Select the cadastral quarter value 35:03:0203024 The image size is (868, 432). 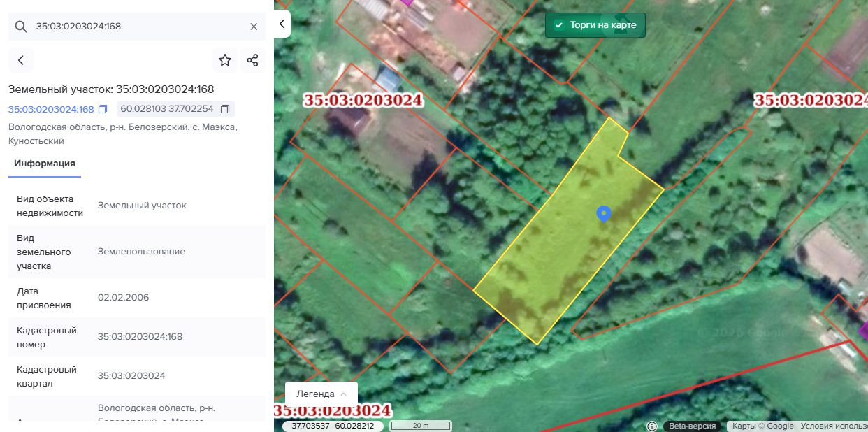coord(132,375)
